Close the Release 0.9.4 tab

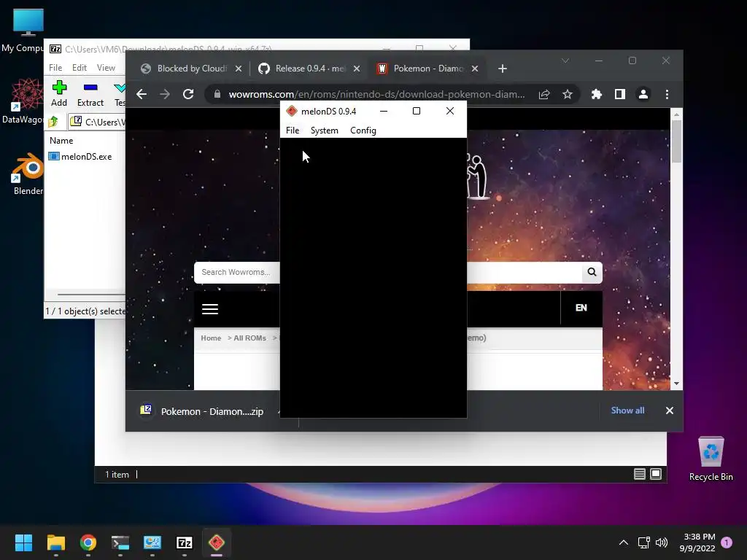click(356, 69)
